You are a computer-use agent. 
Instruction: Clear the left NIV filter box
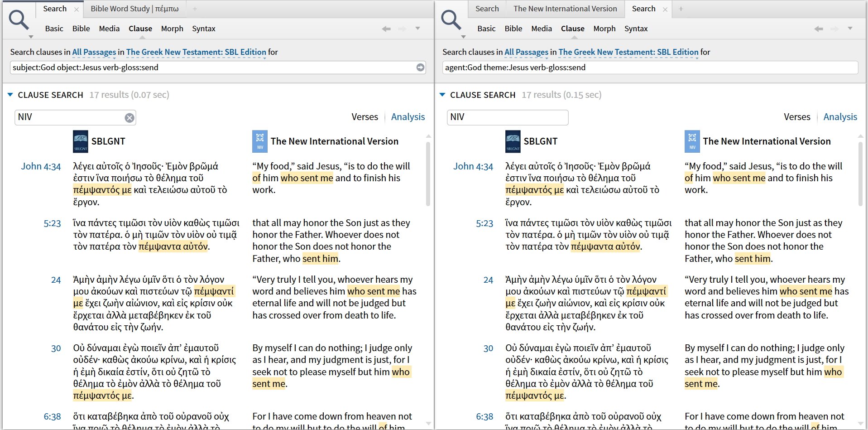[x=129, y=118]
